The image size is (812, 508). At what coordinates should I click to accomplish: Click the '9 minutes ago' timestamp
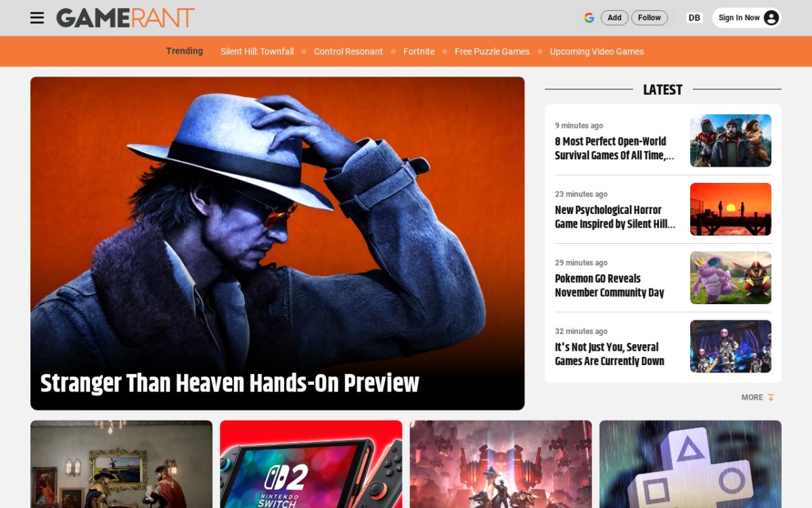(x=579, y=125)
